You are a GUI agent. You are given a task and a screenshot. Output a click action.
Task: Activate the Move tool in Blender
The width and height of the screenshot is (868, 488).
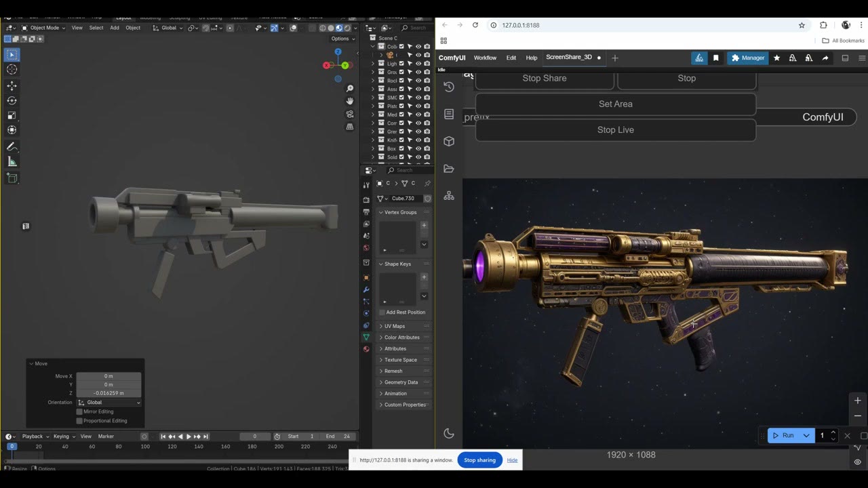click(12, 85)
